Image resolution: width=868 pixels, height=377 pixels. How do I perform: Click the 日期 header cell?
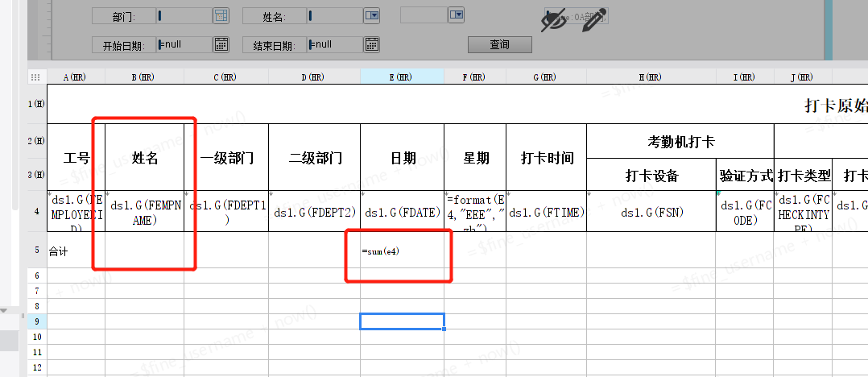pyautogui.click(x=402, y=157)
